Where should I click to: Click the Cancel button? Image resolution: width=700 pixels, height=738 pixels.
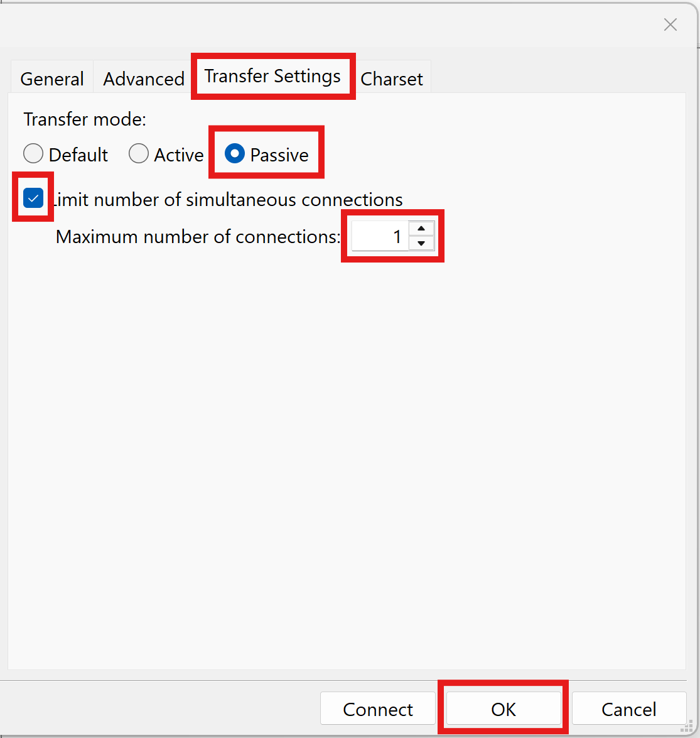point(628,709)
